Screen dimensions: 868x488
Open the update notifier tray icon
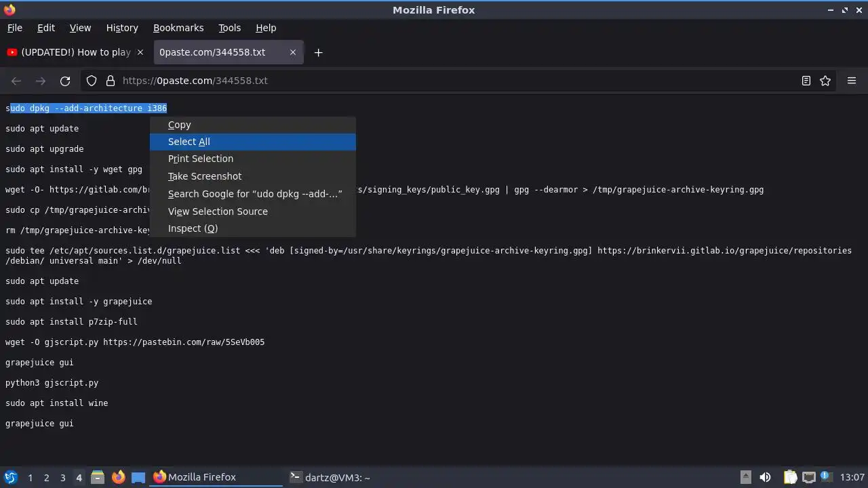[x=826, y=477]
